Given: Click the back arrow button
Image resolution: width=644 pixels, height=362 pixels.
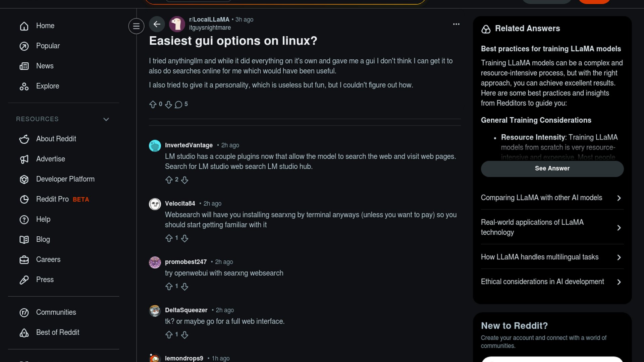Looking at the screenshot, I should coord(157,24).
